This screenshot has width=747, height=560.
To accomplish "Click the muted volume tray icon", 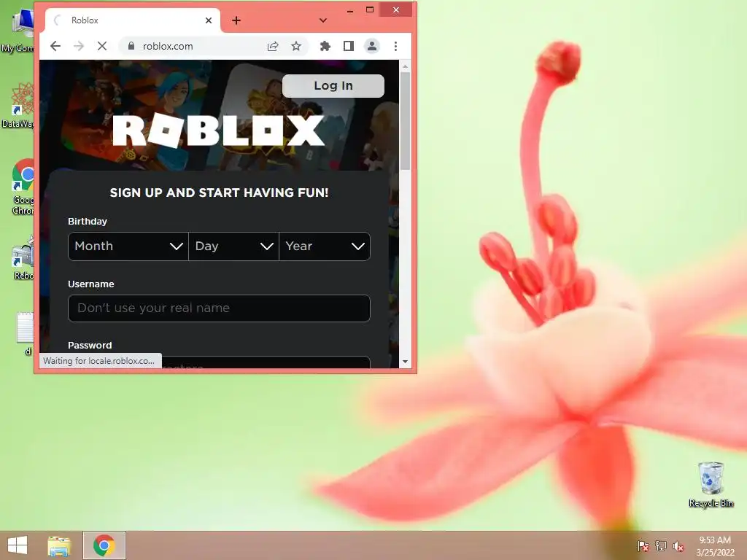I will click(x=678, y=545).
